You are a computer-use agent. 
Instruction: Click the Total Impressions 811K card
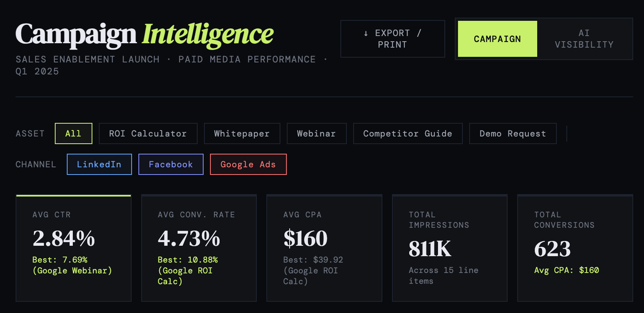tap(450, 248)
